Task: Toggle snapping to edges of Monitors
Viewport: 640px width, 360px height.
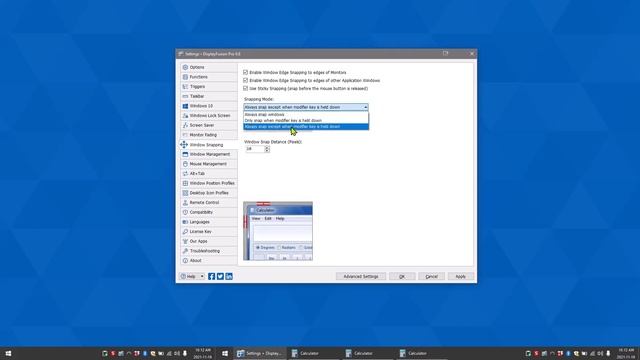Action: pyautogui.click(x=245, y=72)
